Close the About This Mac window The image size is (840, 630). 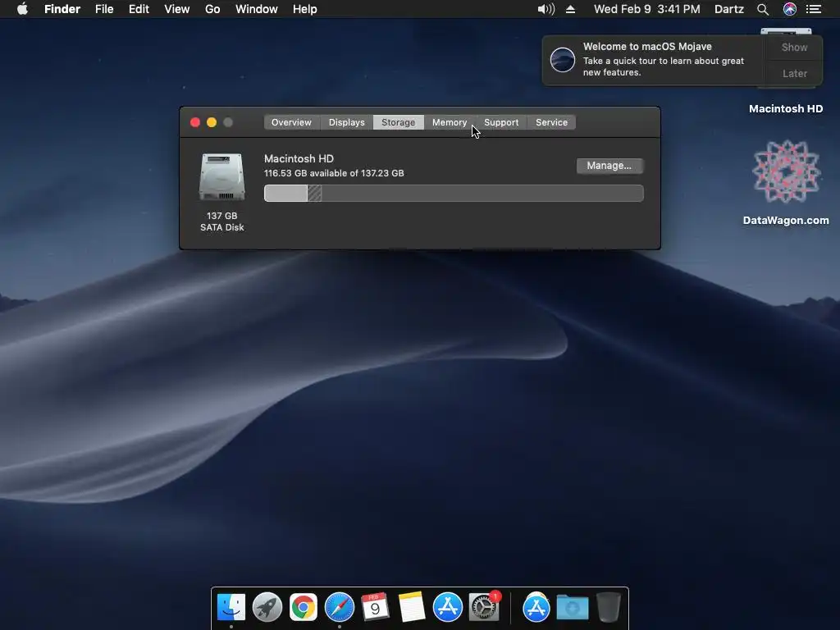[x=195, y=123]
